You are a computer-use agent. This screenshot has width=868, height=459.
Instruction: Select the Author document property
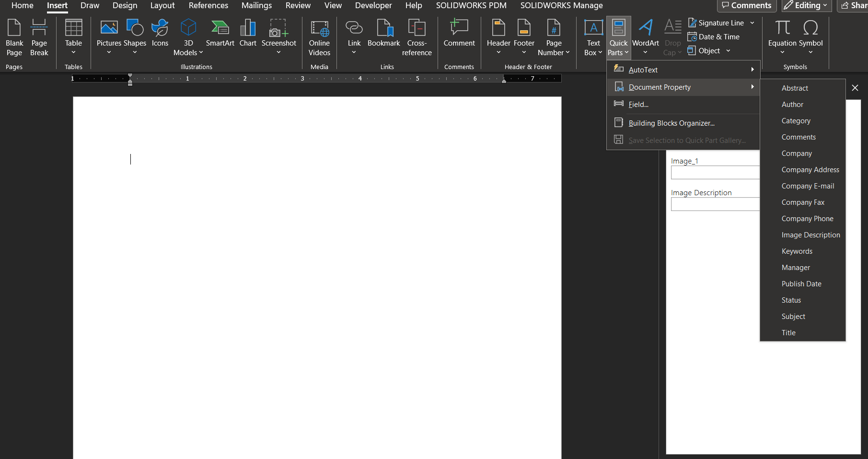792,104
